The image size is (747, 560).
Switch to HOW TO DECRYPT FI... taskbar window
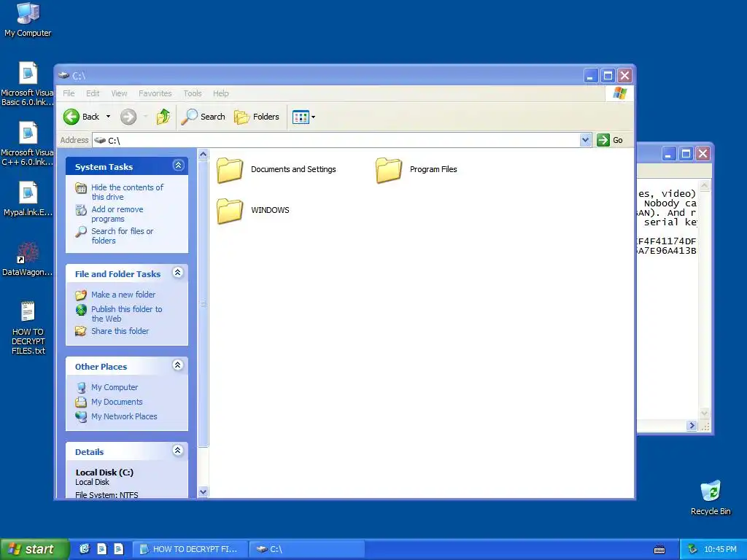pos(190,549)
